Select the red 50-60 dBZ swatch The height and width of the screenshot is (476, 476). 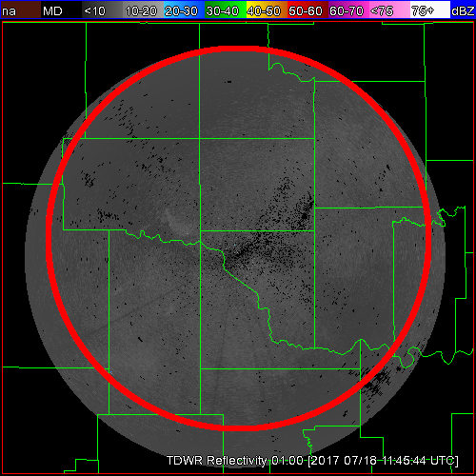click(307, 10)
